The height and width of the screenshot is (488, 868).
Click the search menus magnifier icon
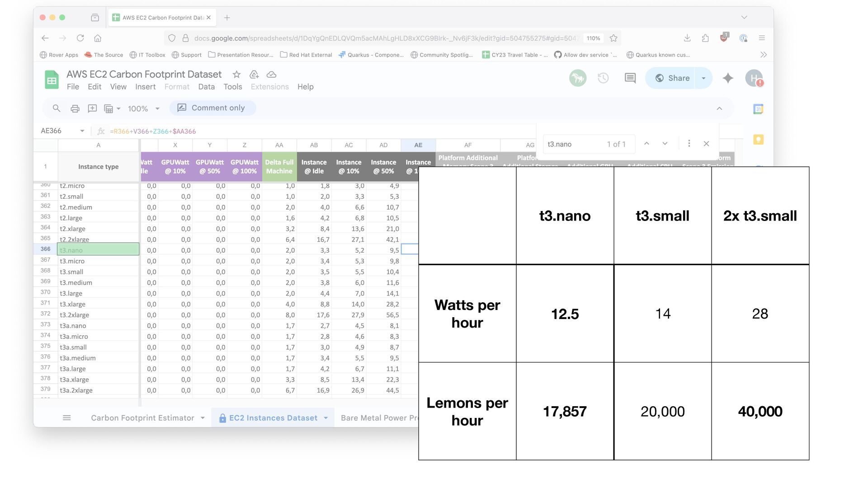(x=57, y=108)
